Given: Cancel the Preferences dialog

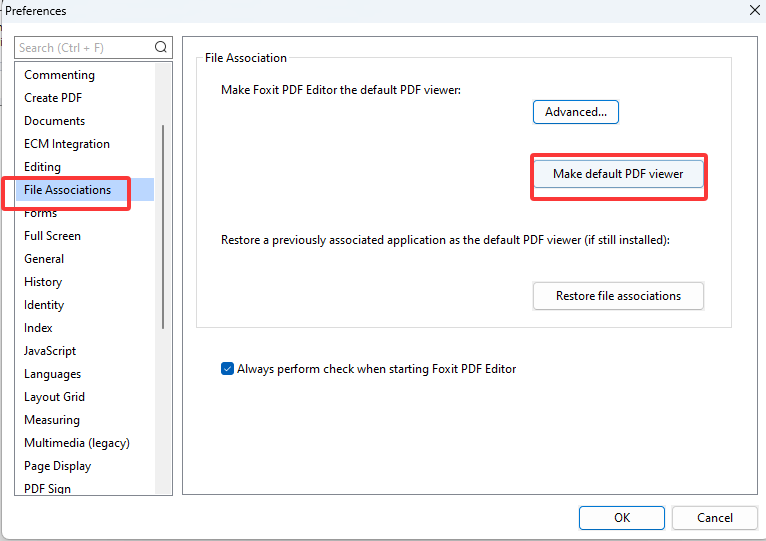Looking at the screenshot, I should click(714, 518).
